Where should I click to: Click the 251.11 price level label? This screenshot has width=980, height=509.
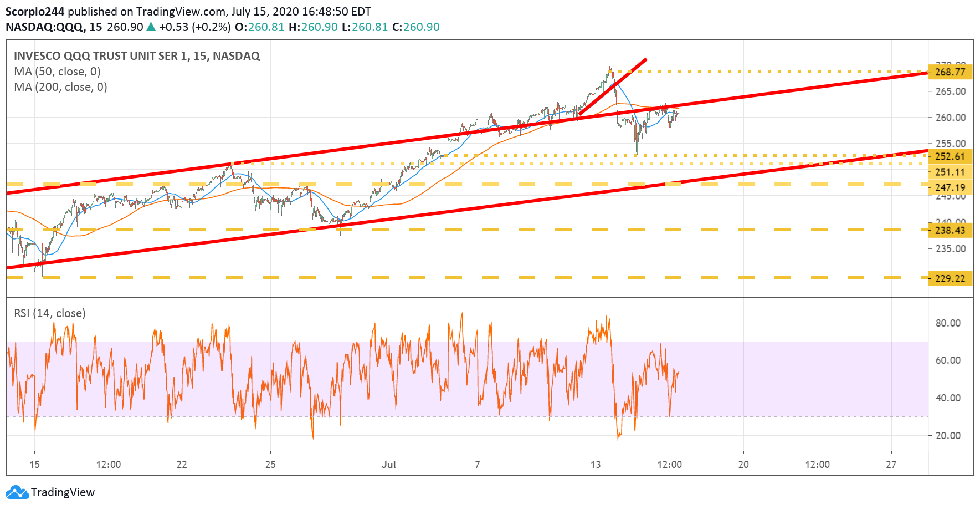point(950,172)
